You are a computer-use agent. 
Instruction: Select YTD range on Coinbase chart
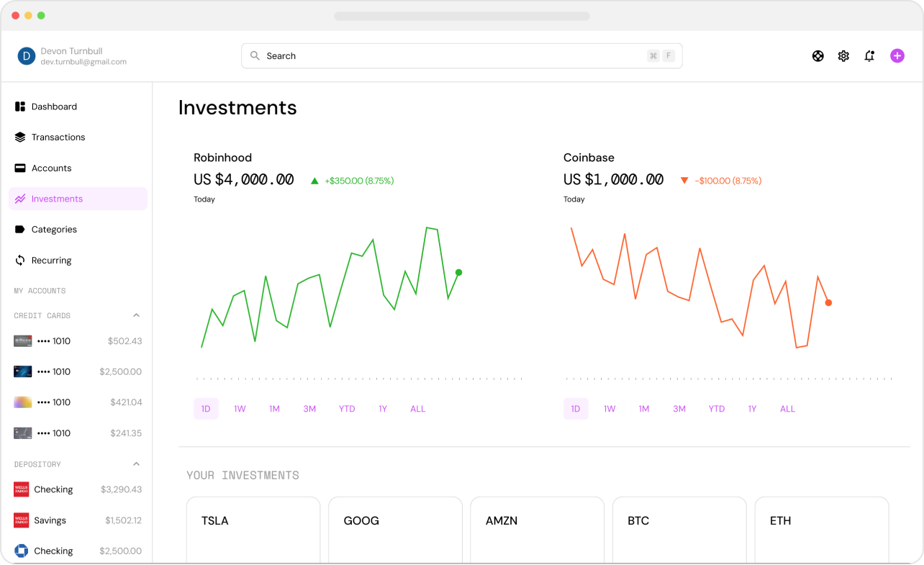point(717,409)
